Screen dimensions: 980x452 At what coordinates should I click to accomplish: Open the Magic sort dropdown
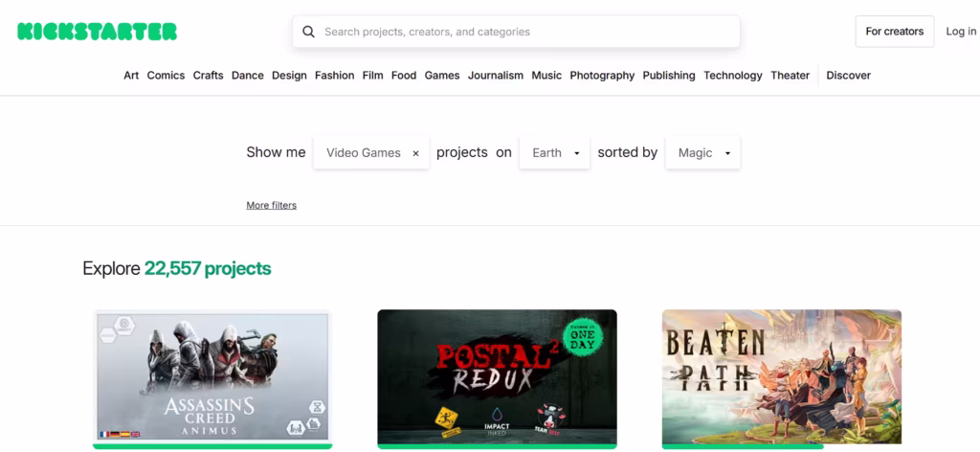[x=702, y=152]
